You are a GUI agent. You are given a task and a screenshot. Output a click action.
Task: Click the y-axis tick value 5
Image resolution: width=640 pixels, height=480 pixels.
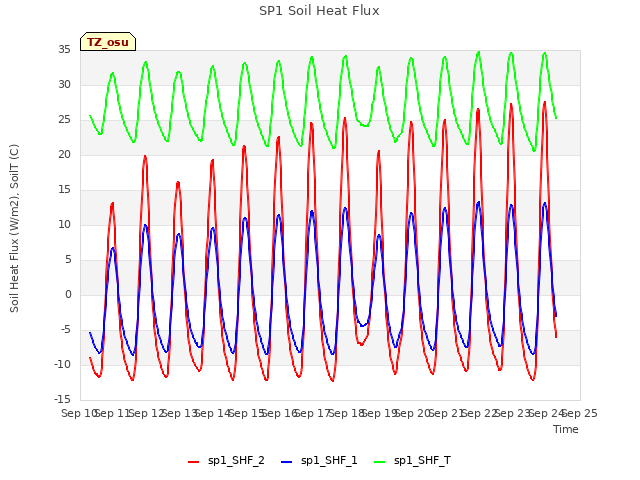pyautogui.click(x=68, y=260)
